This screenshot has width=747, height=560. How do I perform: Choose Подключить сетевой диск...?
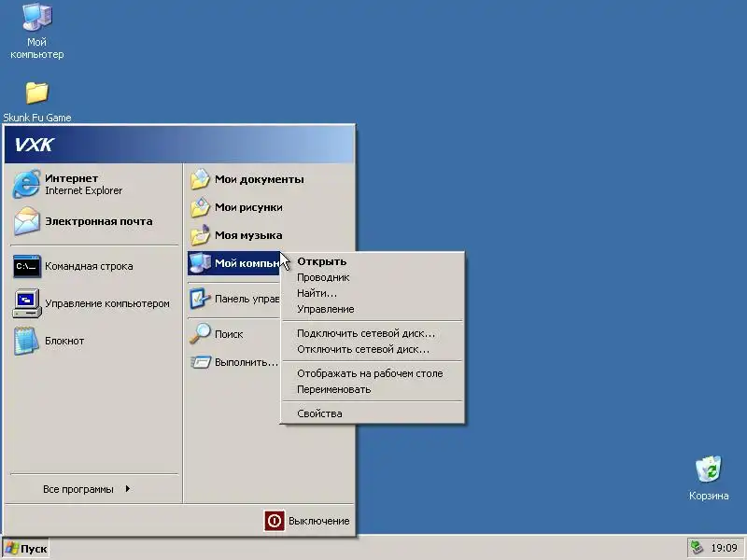click(x=372, y=333)
